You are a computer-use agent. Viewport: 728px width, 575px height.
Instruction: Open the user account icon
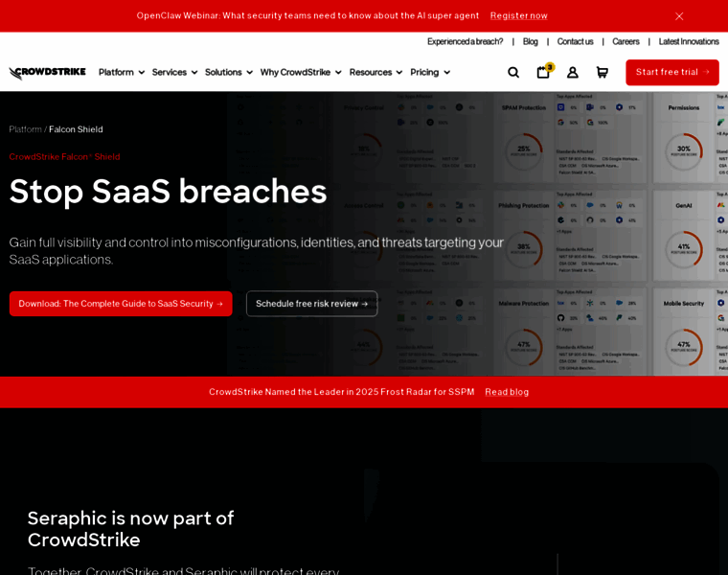pos(573,73)
